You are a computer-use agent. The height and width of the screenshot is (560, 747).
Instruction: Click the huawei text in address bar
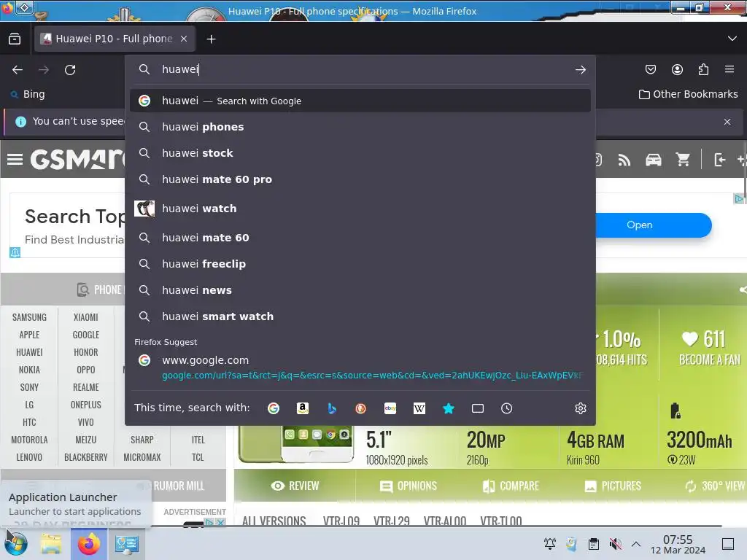click(180, 69)
